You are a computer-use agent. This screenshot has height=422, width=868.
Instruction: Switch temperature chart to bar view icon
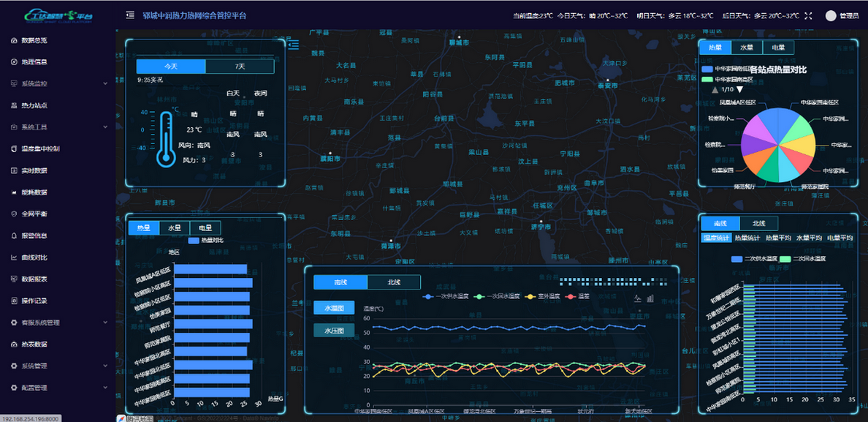(650, 298)
